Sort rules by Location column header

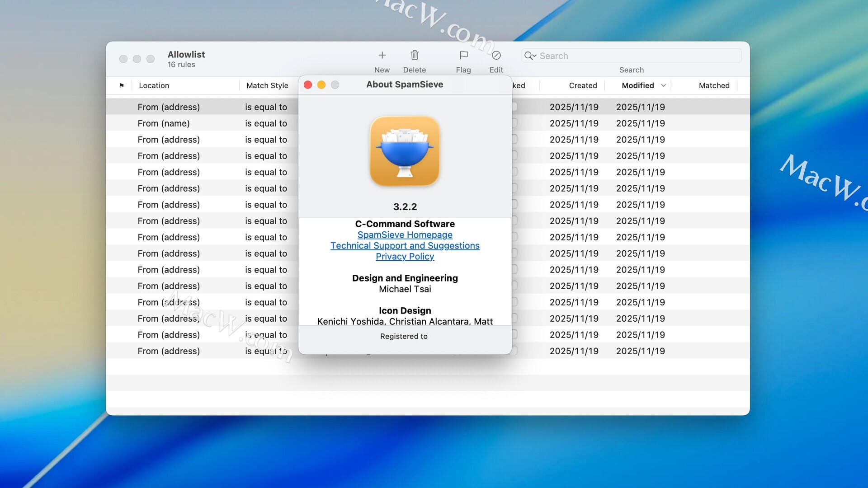[x=154, y=85]
